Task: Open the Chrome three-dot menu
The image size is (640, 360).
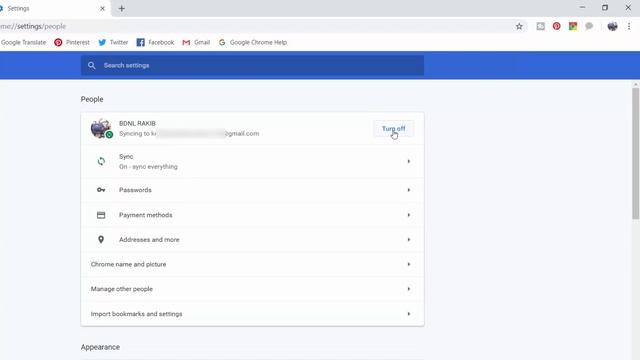Action: point(629,26)
